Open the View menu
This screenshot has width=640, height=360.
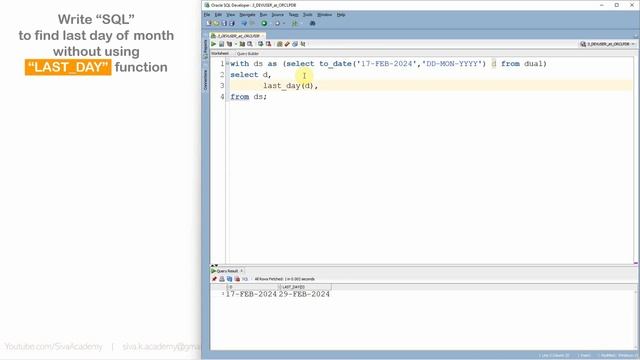[x=231, y=15]
